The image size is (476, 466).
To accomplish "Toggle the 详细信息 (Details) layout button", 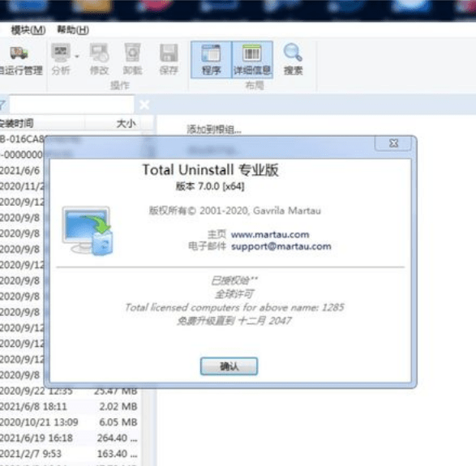I will [x=252, y=60].
